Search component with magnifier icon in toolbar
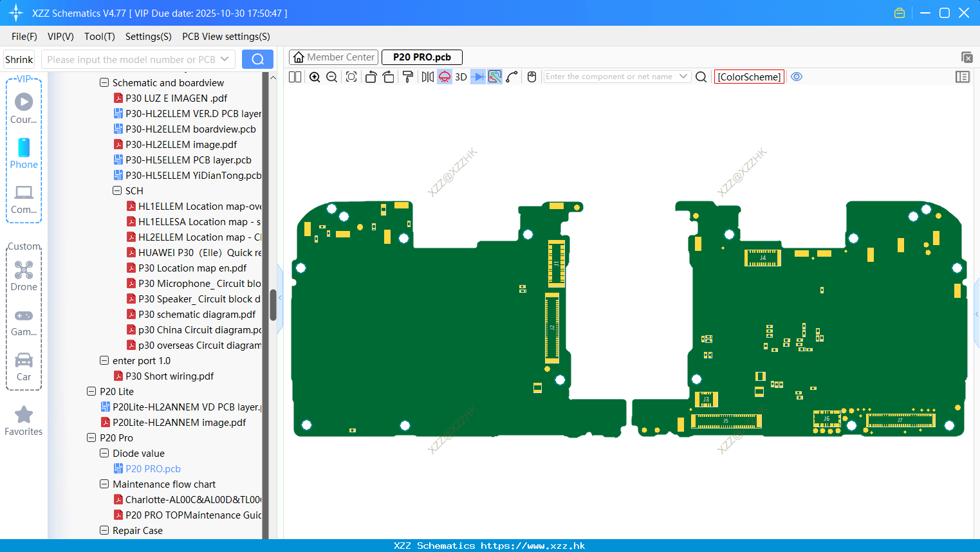This screenshot has width=980, height=552. pos(701,77)
